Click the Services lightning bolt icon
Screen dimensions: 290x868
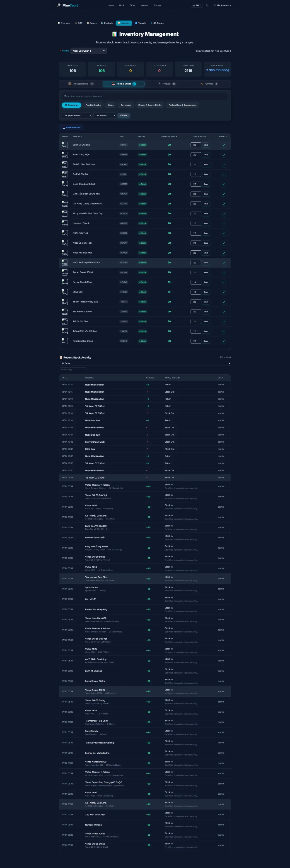[202, 84]
